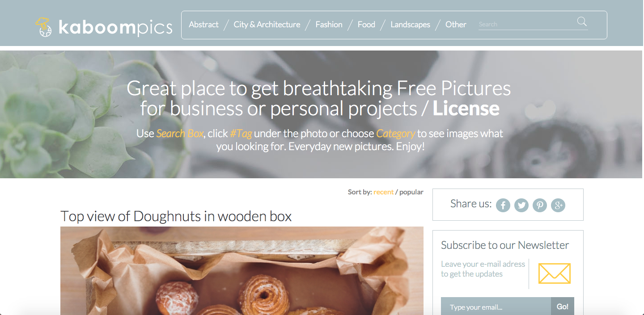Select the Other category
This screenshot has width=644, height=315.
456,25
